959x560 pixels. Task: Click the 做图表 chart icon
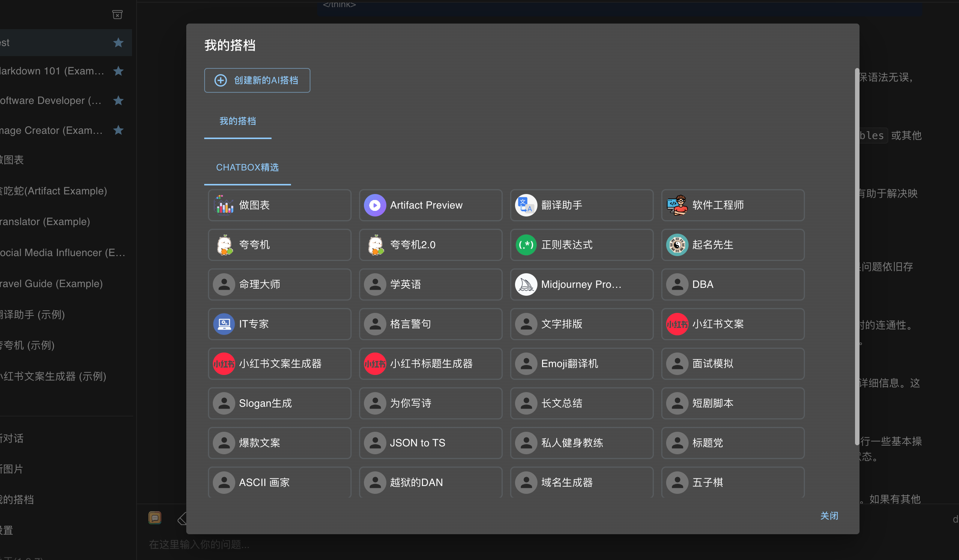pos(224,205)
